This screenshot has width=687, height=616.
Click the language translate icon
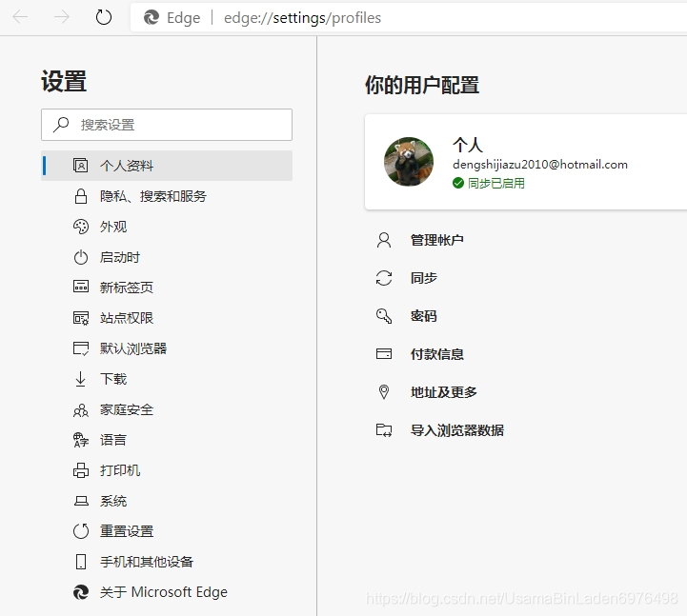[x=81, y=440]
